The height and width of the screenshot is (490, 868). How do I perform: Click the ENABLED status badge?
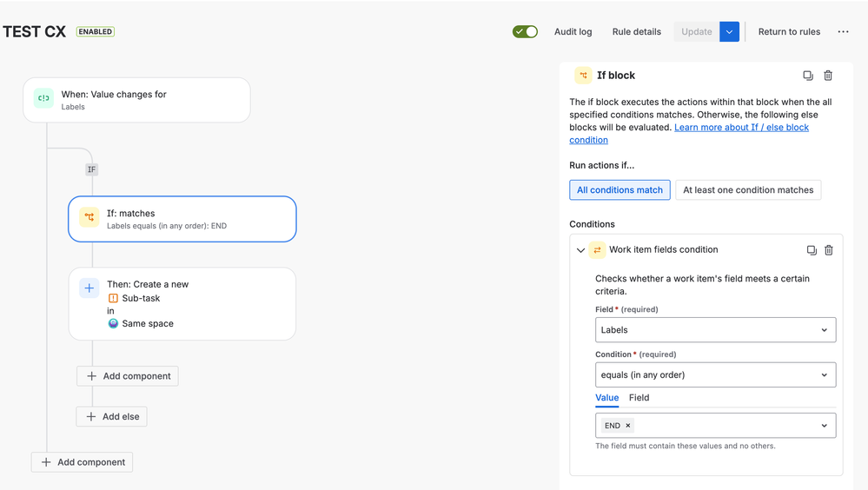click(x=96, y=31)
